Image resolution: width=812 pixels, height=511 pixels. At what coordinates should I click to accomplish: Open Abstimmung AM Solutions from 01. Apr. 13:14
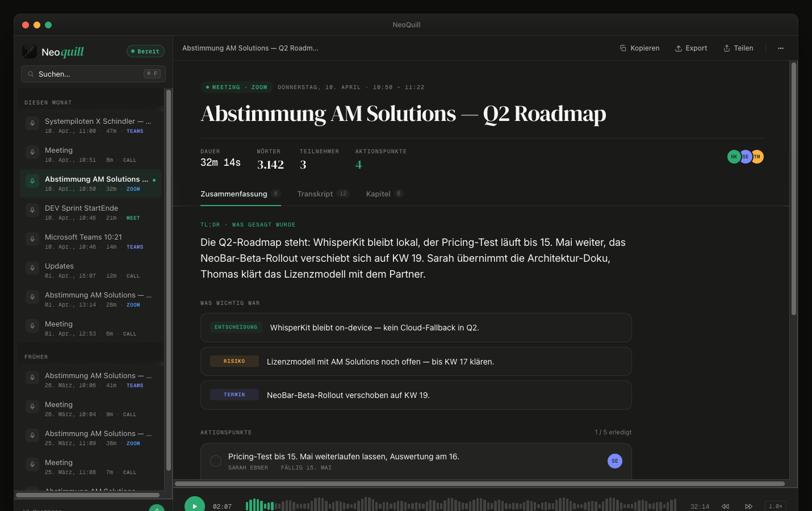(x=91, y=299)
